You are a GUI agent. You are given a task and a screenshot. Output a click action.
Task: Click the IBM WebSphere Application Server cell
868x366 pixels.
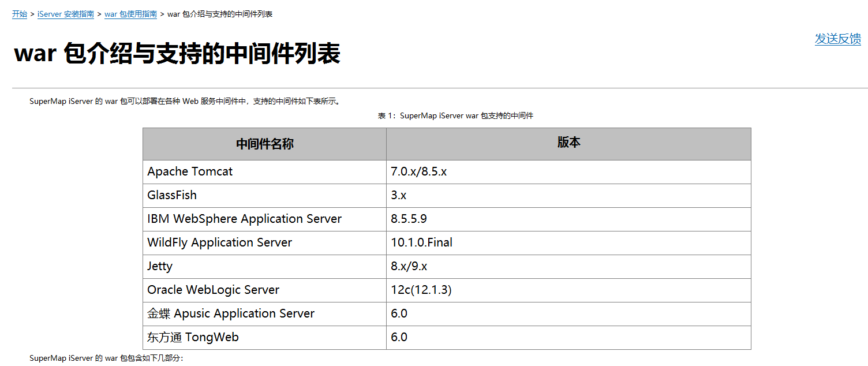(x=244, y=219)
